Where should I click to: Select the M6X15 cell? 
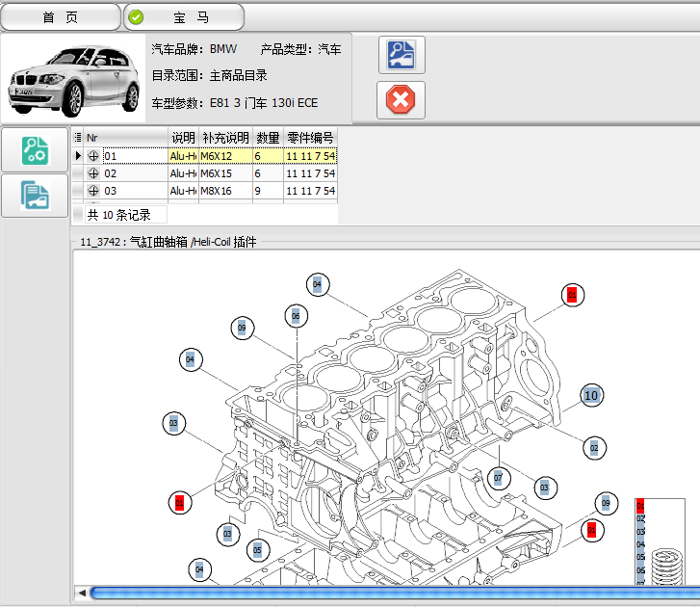tap(225, 173)
